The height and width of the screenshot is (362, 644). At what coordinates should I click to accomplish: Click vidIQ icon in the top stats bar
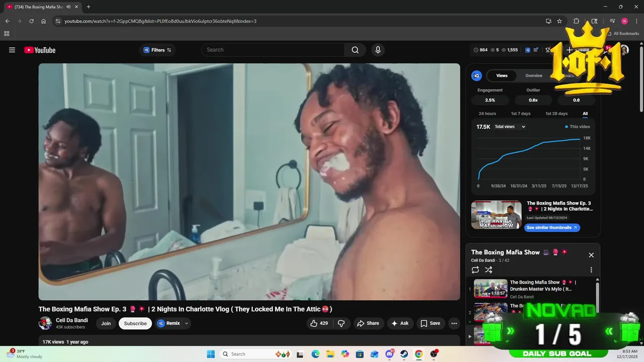coord(528,50)
